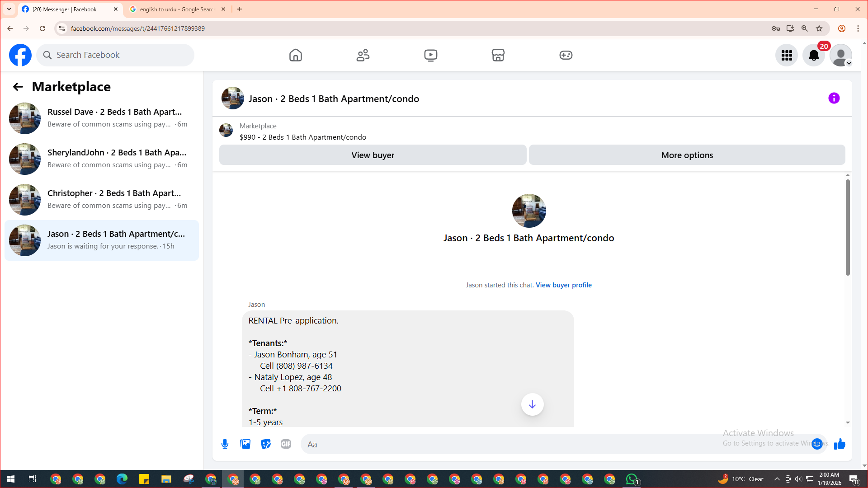This screenshot has width=868, height=488.
Task: Click the View buyer button
Action: (373, 155)
